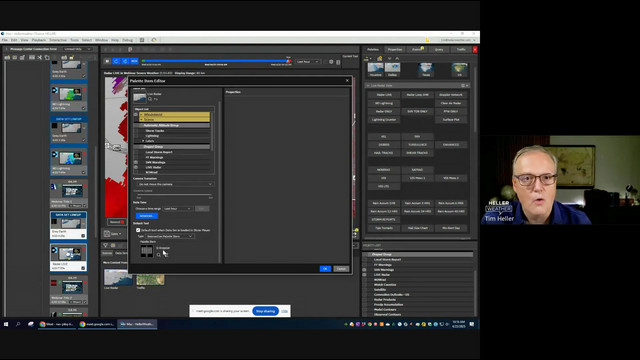The height and width of the screenshot is (360, 640).
Task: Toggle visibility icon for SVR Warnings object
Action: coord(136,162)
